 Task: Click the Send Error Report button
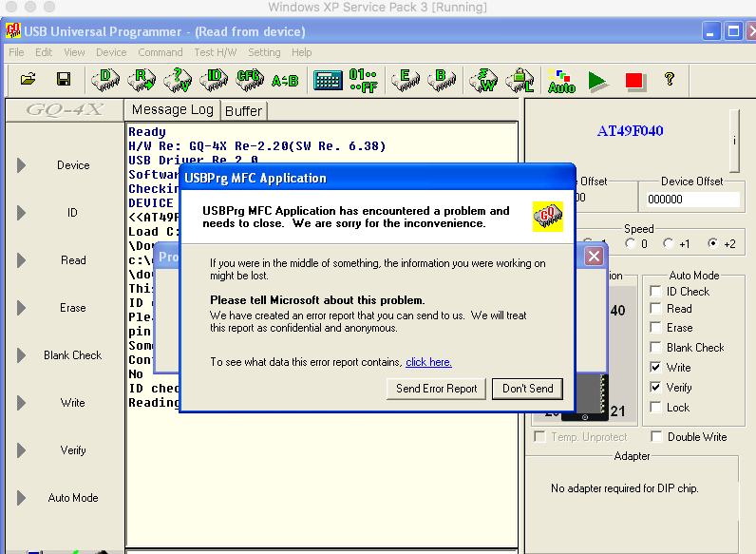click(x=436, y=389)
